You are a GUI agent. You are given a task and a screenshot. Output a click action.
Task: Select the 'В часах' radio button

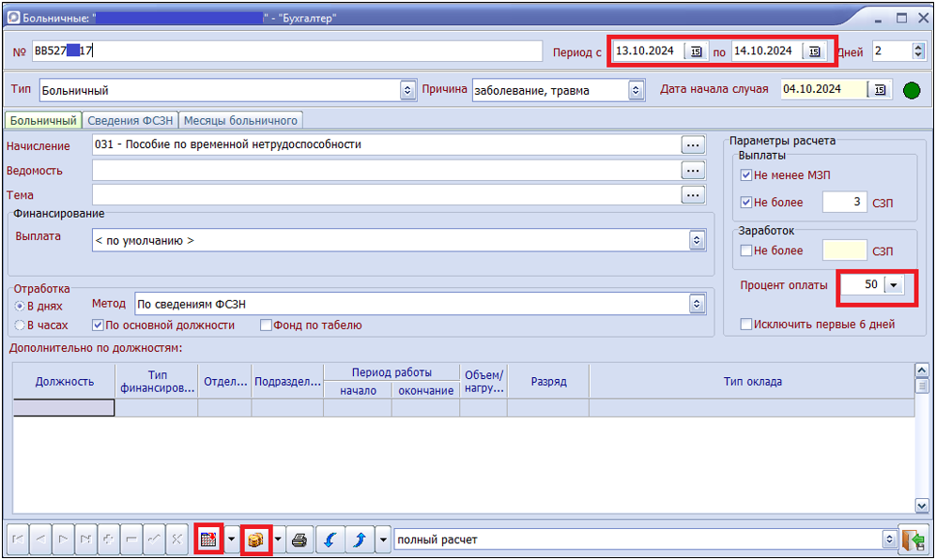coord(20,325)
